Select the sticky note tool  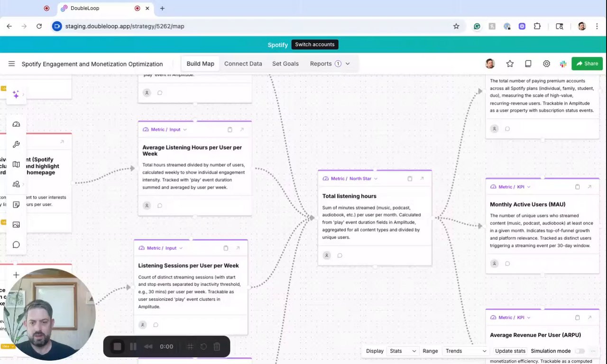pyautogui.click(x=16, y=205)
